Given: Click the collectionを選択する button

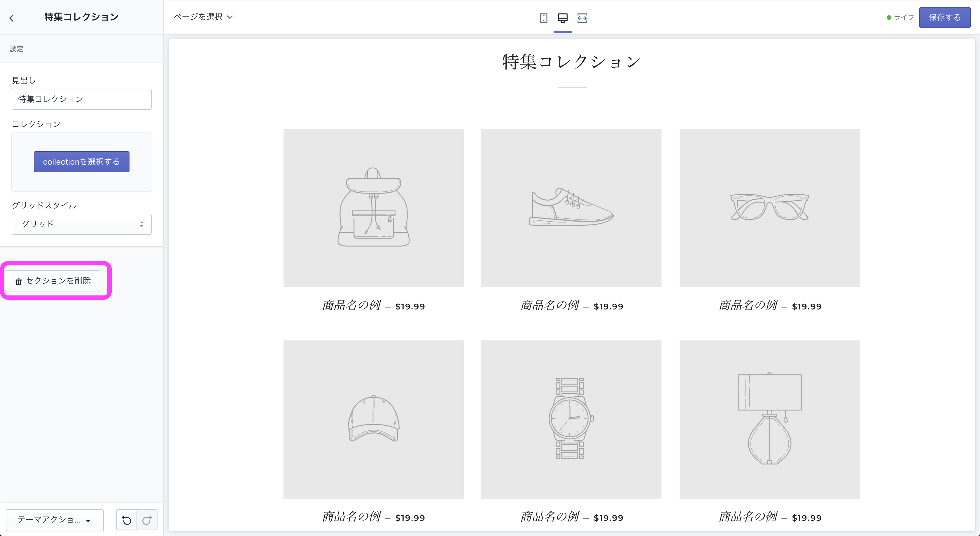Looking at the screenshot, I should click(81, 161).
